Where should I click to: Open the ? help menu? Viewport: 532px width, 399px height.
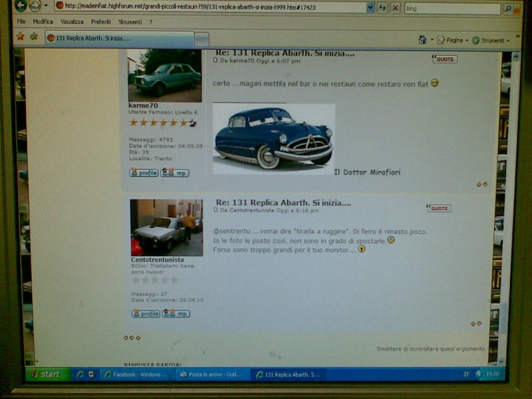coord(151,22)
